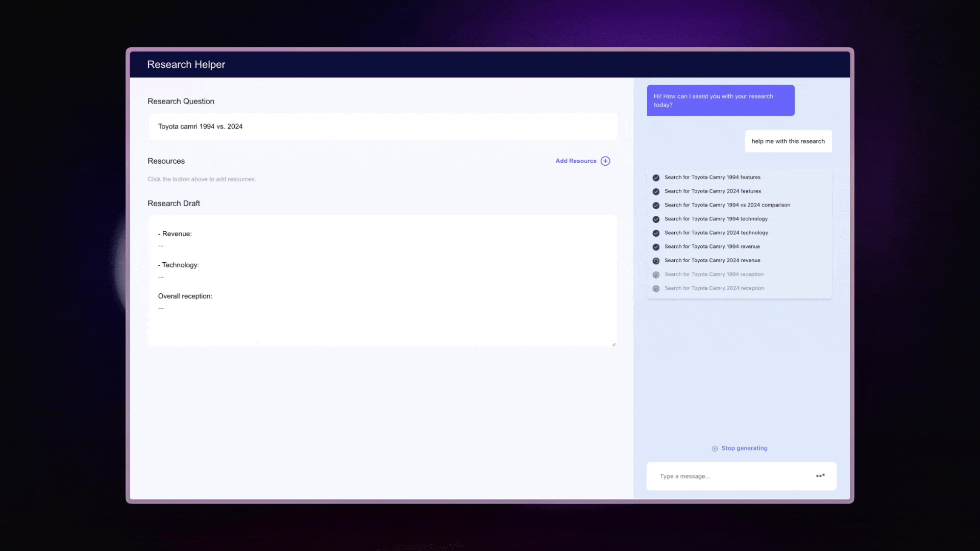Click the ellipsis icon in the message box
This screenshot has height=551, width=980.
[820, 475]
